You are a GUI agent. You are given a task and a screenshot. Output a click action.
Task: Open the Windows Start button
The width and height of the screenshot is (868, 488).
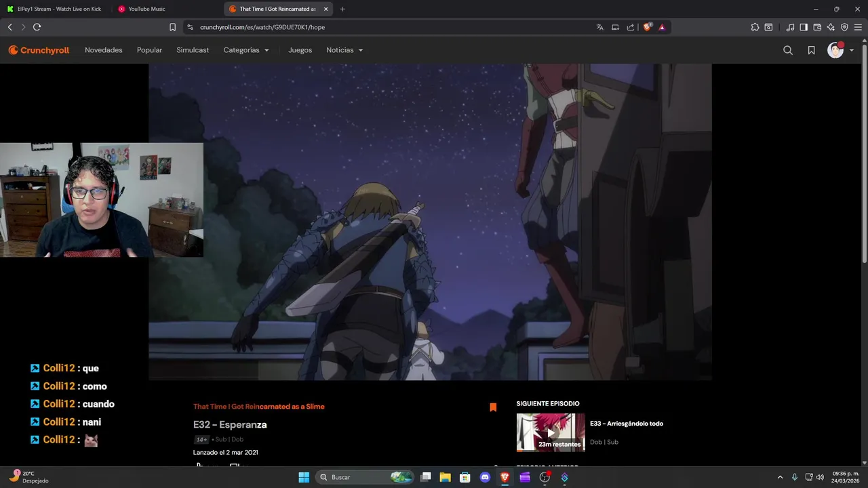pyautogui.click(x=304, y=477)
